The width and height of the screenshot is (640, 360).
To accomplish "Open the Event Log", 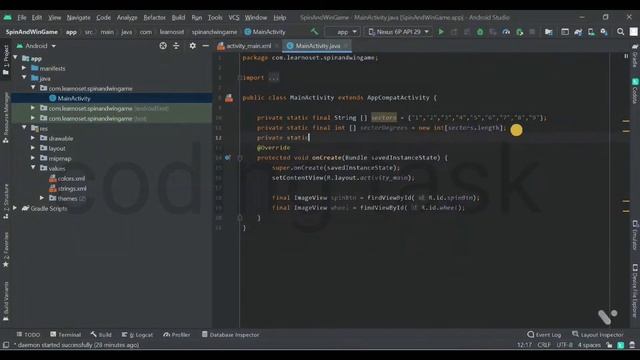I will tap(544, 335).
